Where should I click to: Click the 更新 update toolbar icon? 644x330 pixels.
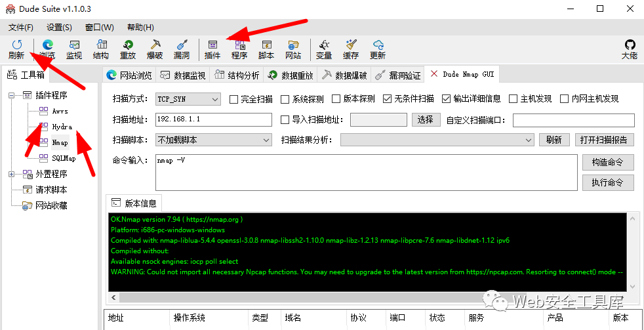tap(378, 49)
